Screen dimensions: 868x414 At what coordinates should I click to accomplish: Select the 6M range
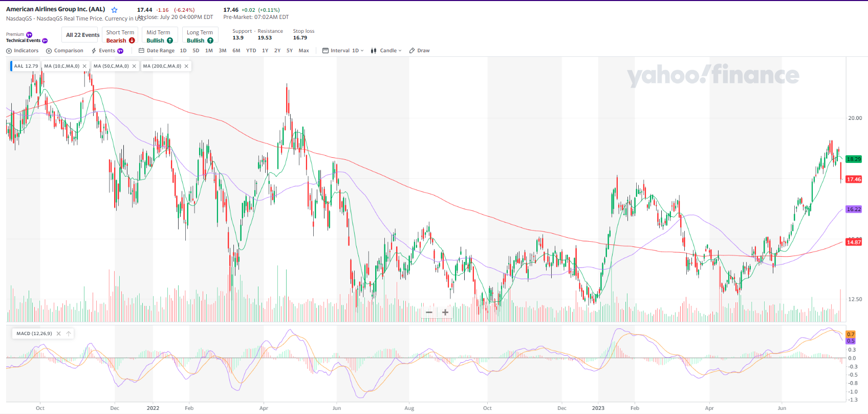[x=236, y=51]
